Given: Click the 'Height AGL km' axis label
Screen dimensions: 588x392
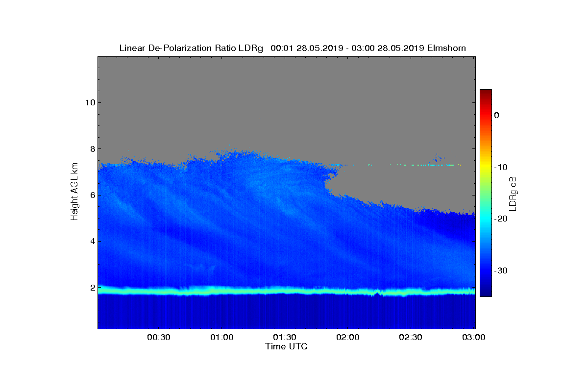Looking at the screenshot, I should tap(74, 192).
